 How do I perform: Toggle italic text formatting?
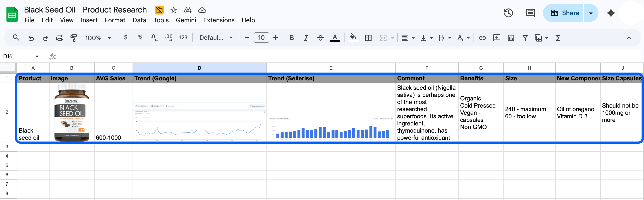(x=306, y=38)
